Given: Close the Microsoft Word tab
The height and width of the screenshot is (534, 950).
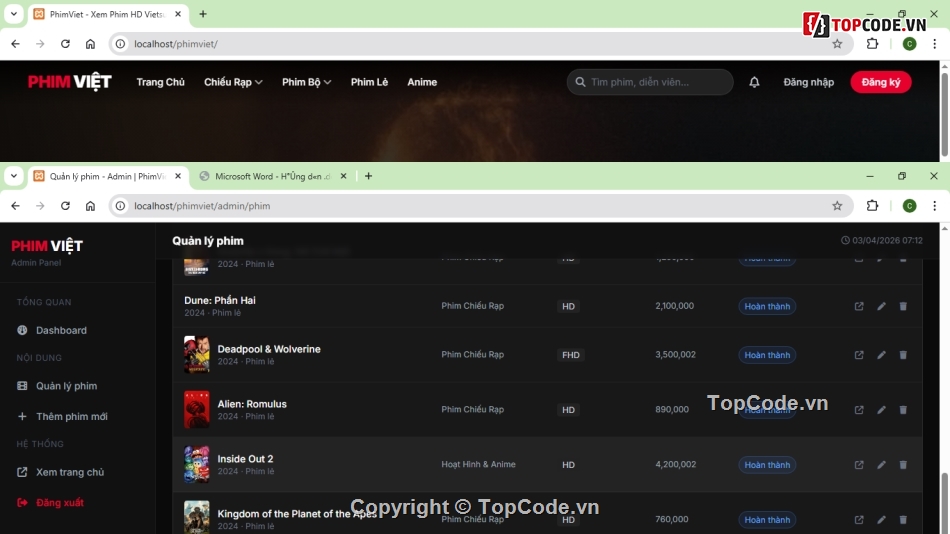Looking at the screenshot, I should click(344, 176).
